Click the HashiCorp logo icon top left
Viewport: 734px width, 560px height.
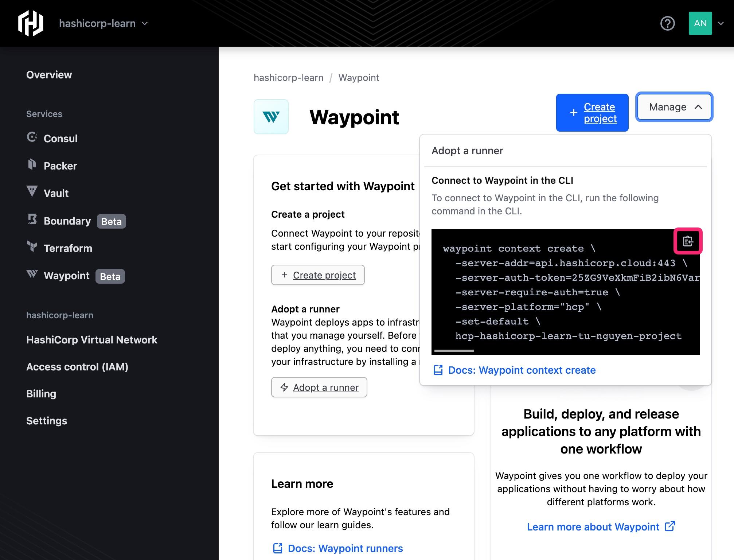pos(30,24)
